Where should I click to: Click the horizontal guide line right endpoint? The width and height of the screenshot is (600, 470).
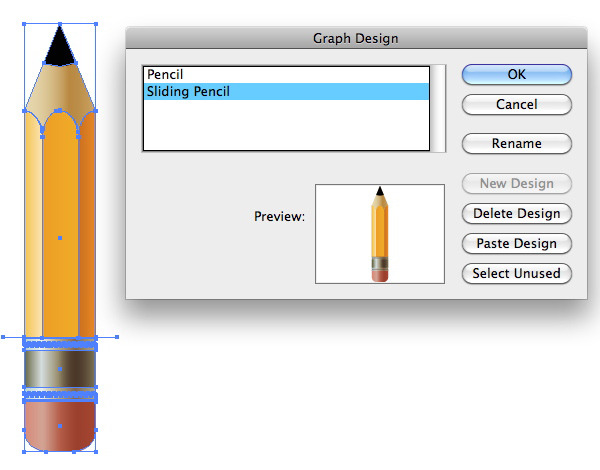[117, 337]
